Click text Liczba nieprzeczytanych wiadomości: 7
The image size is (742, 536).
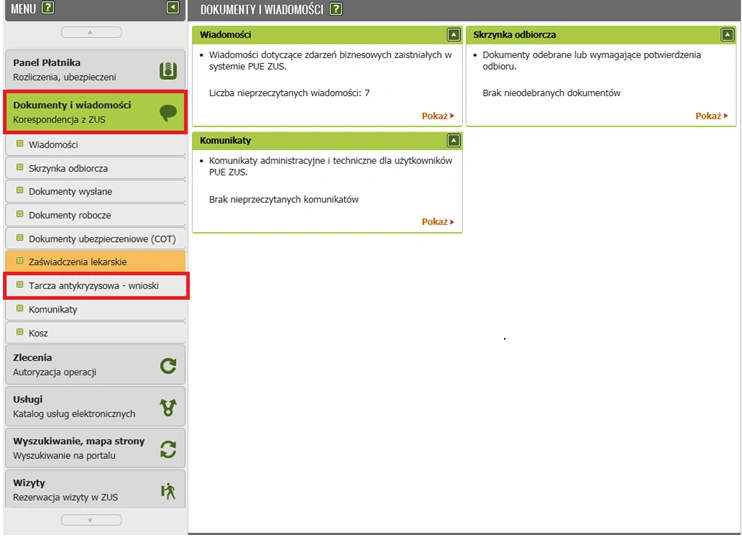(289, 93)
